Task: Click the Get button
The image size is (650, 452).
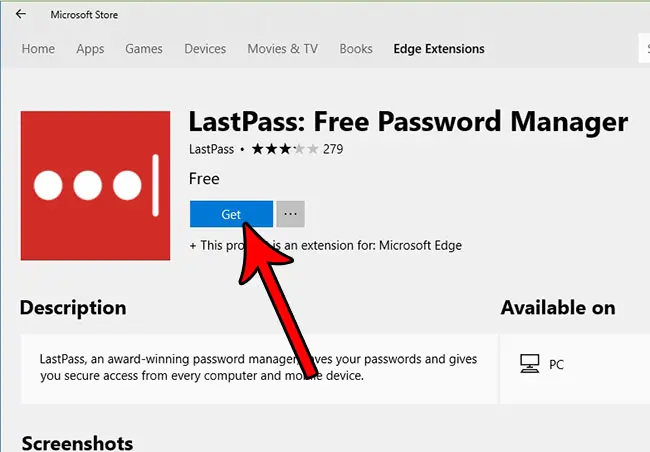Action: click(x=231, y=214)
